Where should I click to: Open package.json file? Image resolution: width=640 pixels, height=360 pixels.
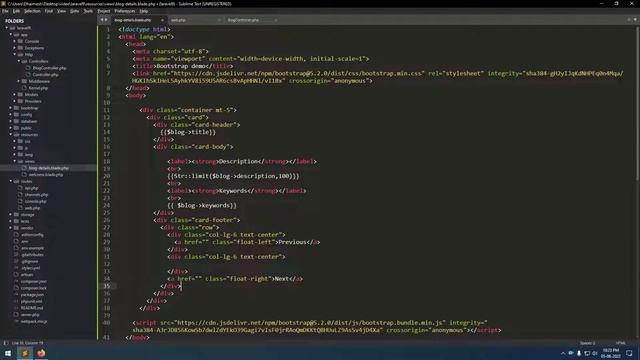32,295
